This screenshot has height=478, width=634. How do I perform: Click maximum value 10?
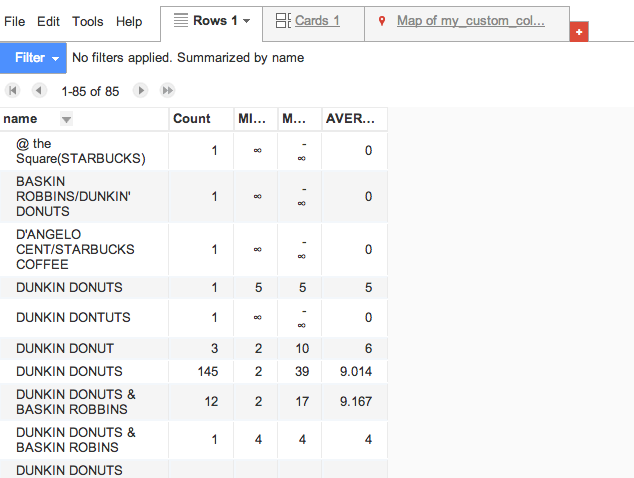302,349
